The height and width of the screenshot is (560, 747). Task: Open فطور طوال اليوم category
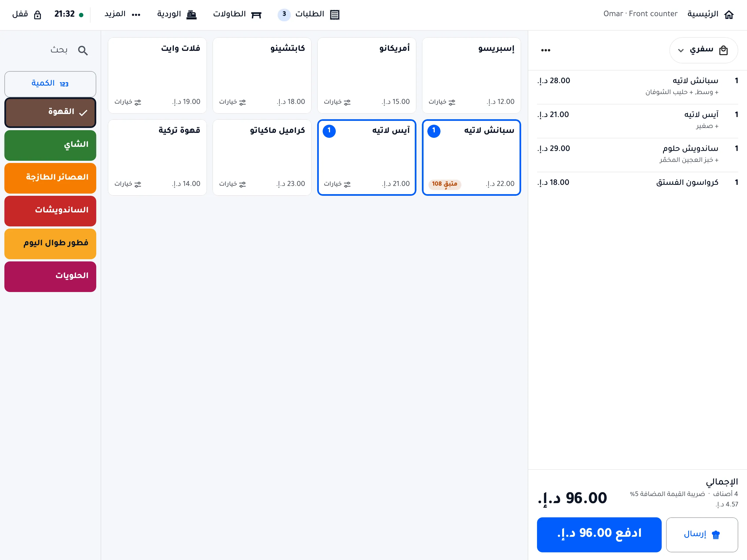[x=50, y=244]
